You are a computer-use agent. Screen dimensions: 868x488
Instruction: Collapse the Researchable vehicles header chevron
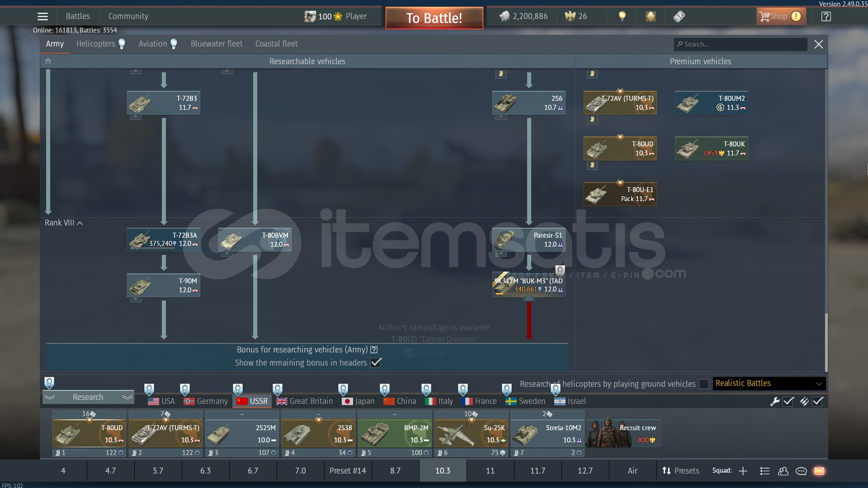[48, 61]
